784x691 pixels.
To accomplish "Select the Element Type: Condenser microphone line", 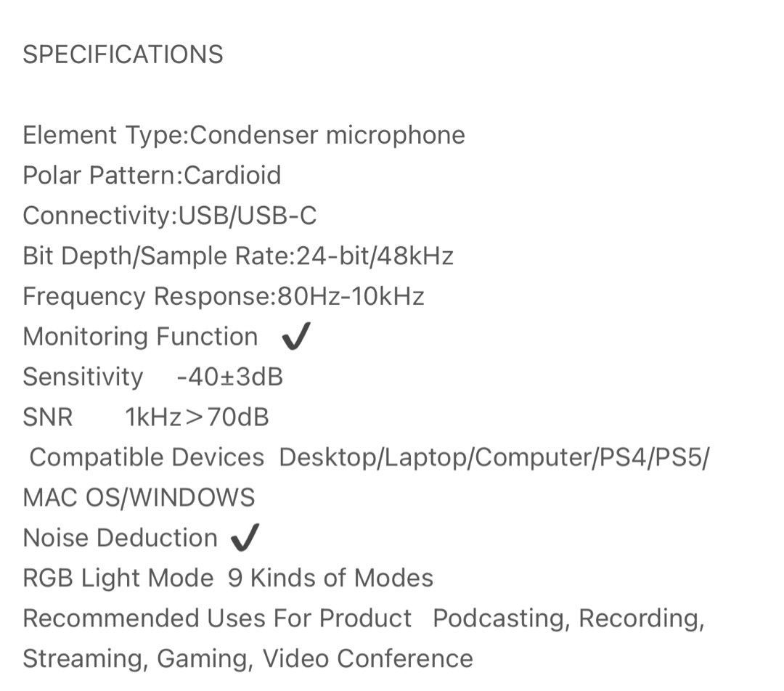I will pyautogui.click(x=244, y=136).
